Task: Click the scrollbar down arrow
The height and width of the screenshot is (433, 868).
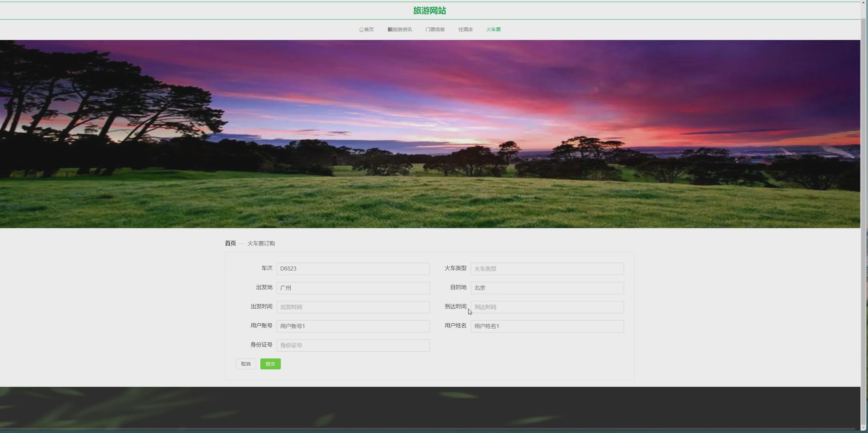Action: (864, 428)
